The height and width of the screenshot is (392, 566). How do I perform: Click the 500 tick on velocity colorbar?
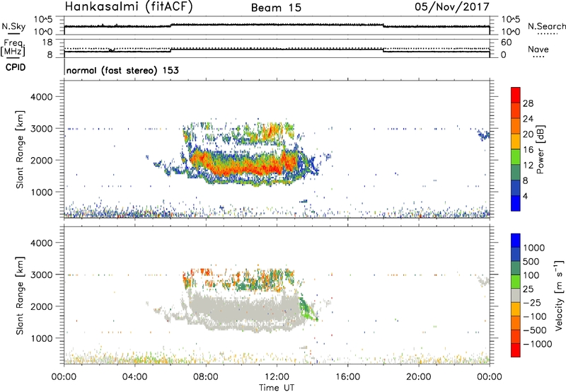tap(531, 261)
